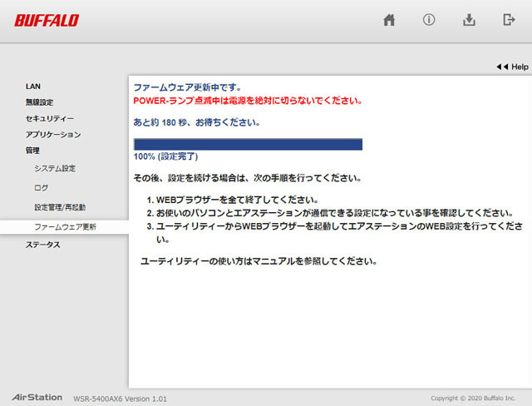532x406 pixels.
Task: Open the information icon in header
Action: pos(429,21)
